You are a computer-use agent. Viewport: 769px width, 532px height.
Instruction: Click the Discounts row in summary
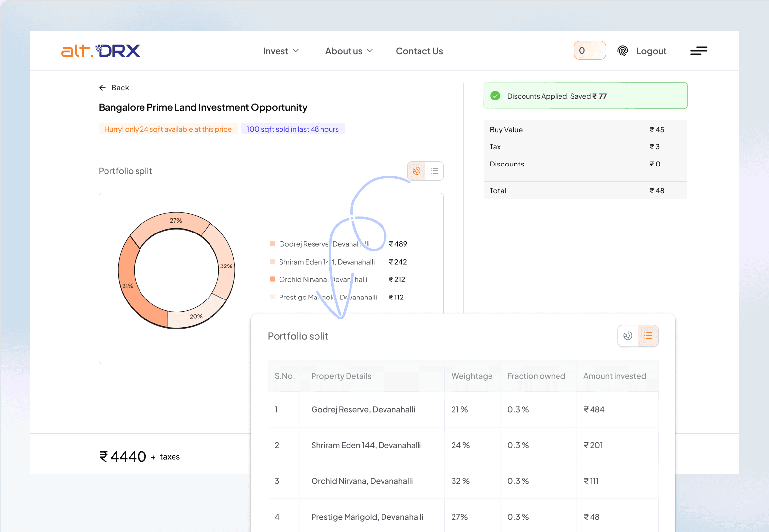(585, 164)
